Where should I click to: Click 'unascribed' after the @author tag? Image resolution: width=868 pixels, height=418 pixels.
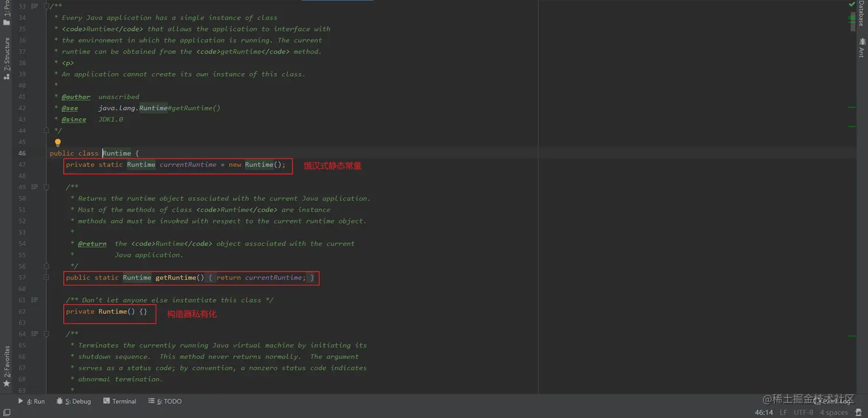tap(119, 96)
